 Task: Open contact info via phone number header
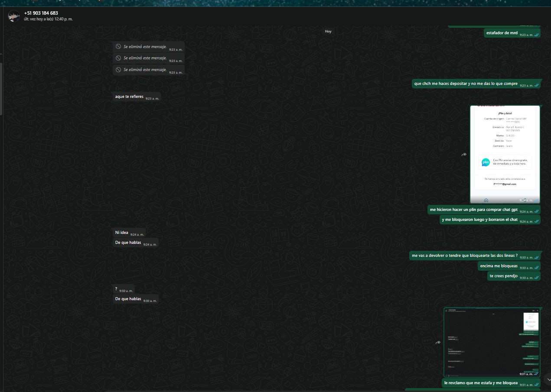click(41, 13)
